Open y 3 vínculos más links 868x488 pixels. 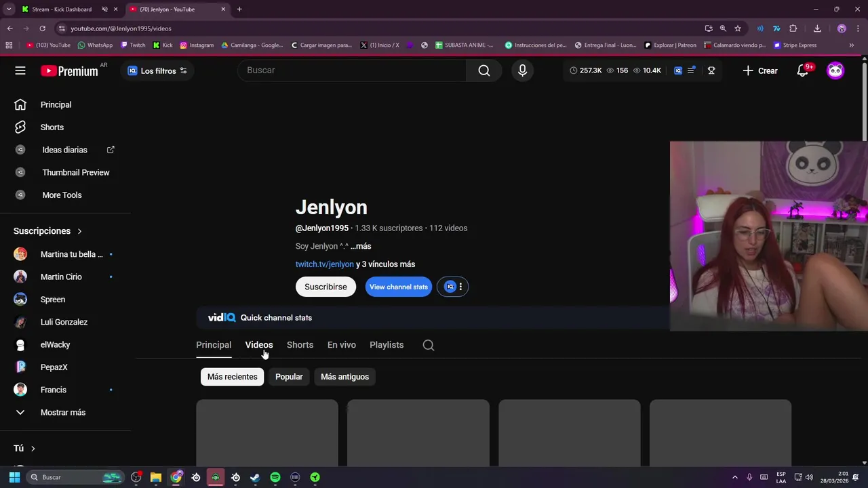(385, 264)
